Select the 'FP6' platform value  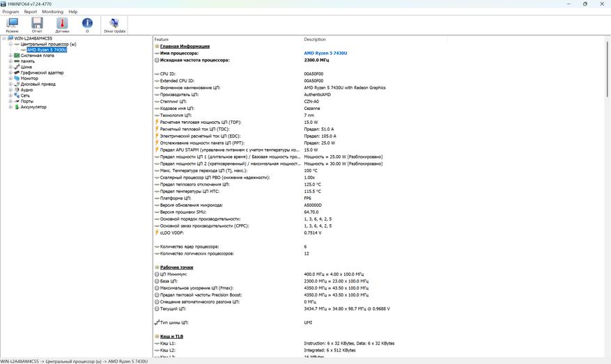coord(307,198)
